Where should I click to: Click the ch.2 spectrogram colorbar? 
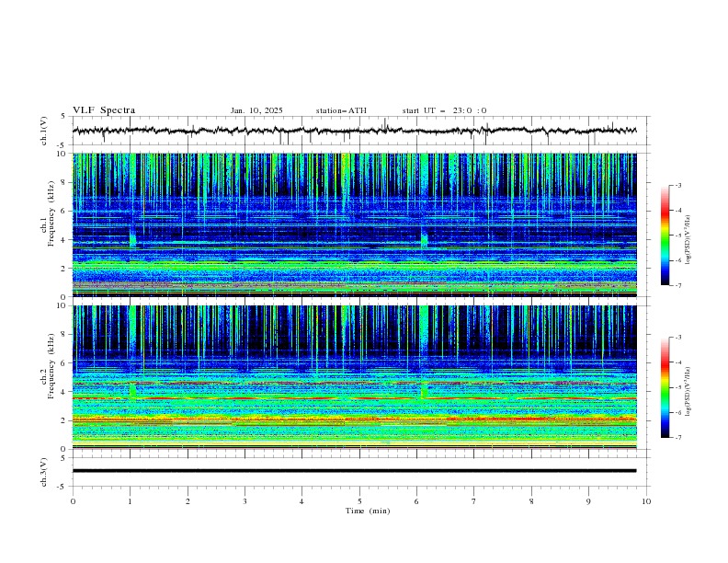pos(665,387)
